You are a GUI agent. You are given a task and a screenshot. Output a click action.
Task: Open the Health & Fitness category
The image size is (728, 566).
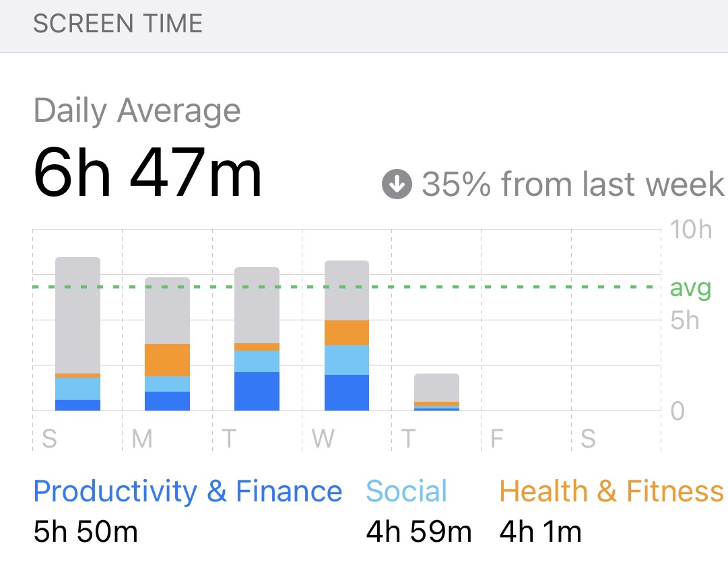(611, 491)
